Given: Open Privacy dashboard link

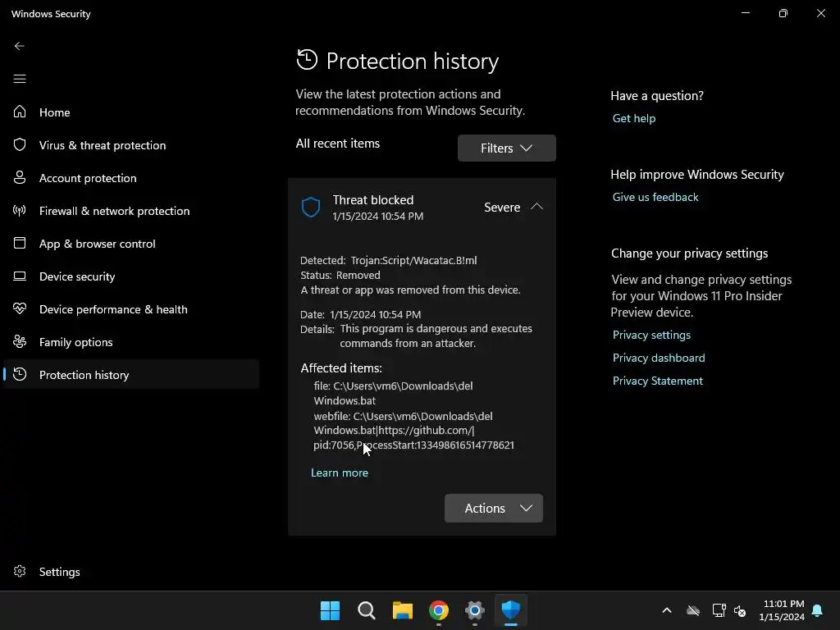Looking at the screenshot, I should coord(659,358).
